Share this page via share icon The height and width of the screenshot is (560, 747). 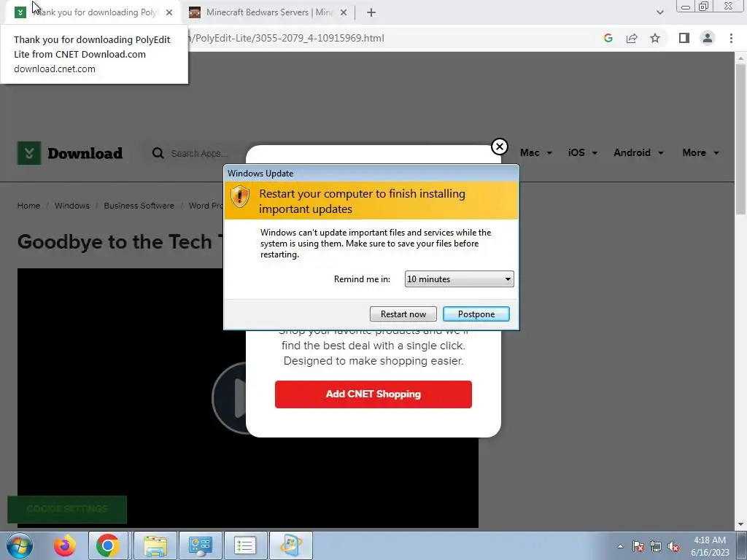point(632,38)
